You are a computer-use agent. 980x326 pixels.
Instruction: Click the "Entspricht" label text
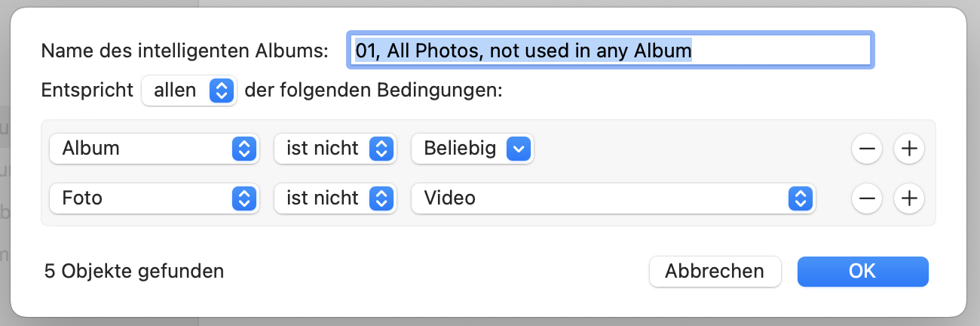tap(87, 91)
